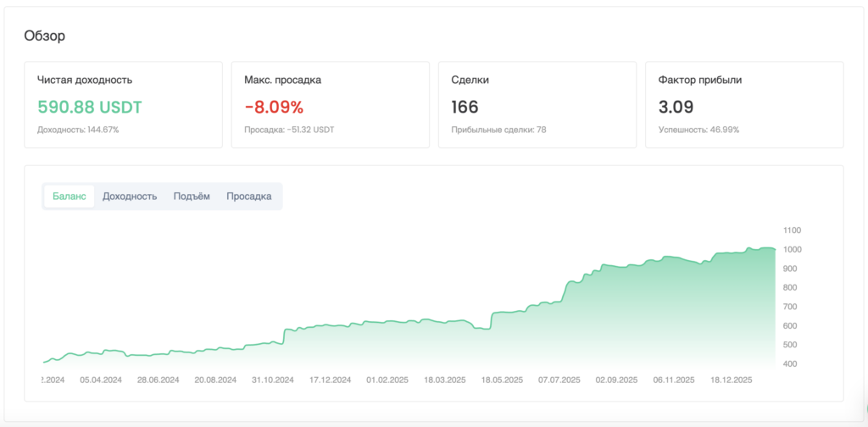Click the 18.12.2025 date on the chart axis

pyautogui.click(x=732, y=380)
